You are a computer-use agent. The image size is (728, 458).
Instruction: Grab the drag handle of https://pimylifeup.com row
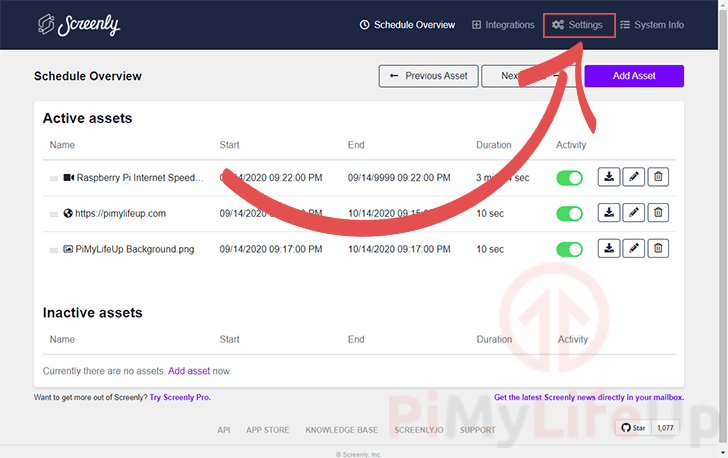coord(54,214)
